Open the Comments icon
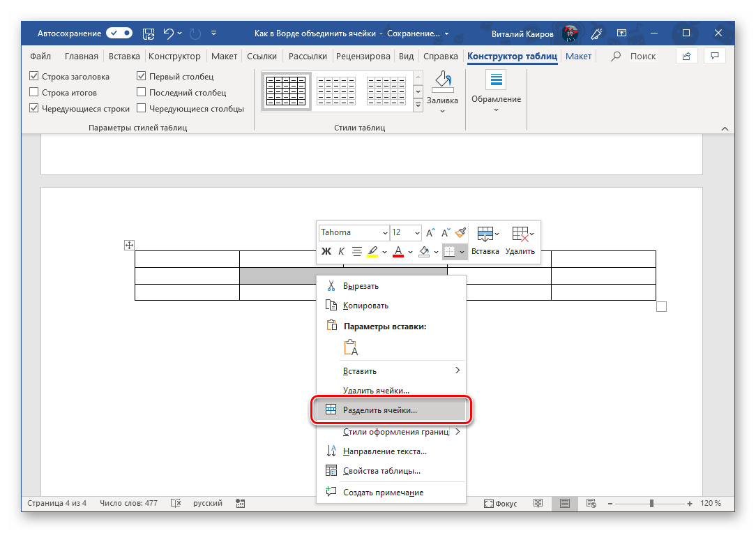756x533 pixels. click(x=715, y=56)
